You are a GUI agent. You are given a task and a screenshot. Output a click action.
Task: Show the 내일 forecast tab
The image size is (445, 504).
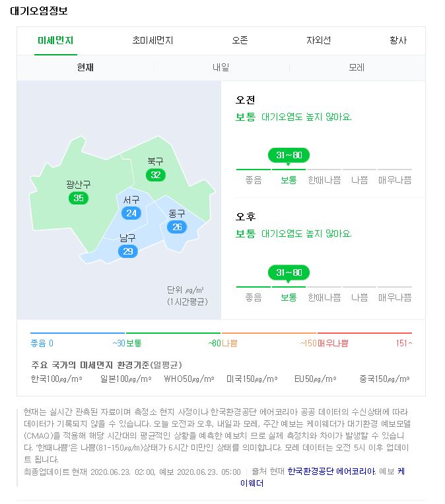coord(221,67)
